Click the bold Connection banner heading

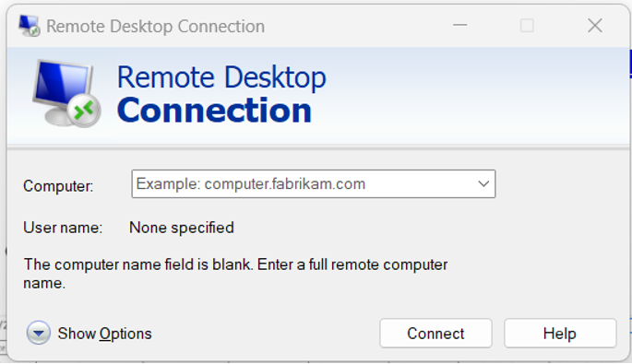[214, 111]
